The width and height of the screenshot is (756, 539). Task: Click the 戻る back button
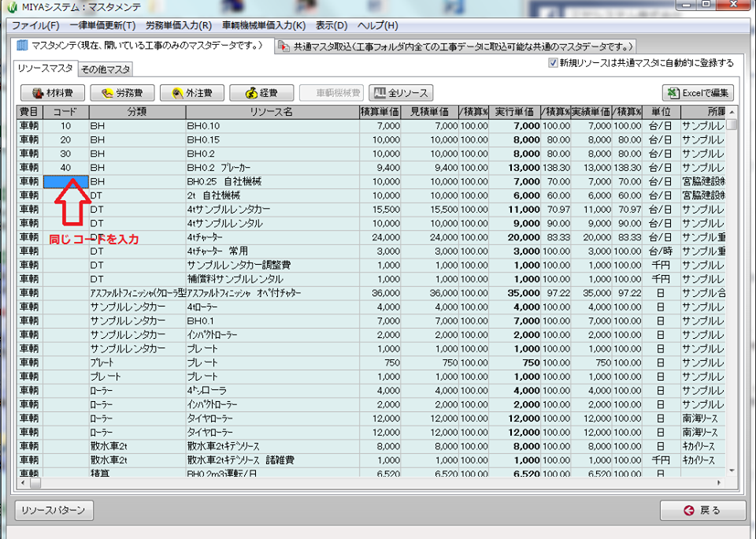tap(702, 511)
